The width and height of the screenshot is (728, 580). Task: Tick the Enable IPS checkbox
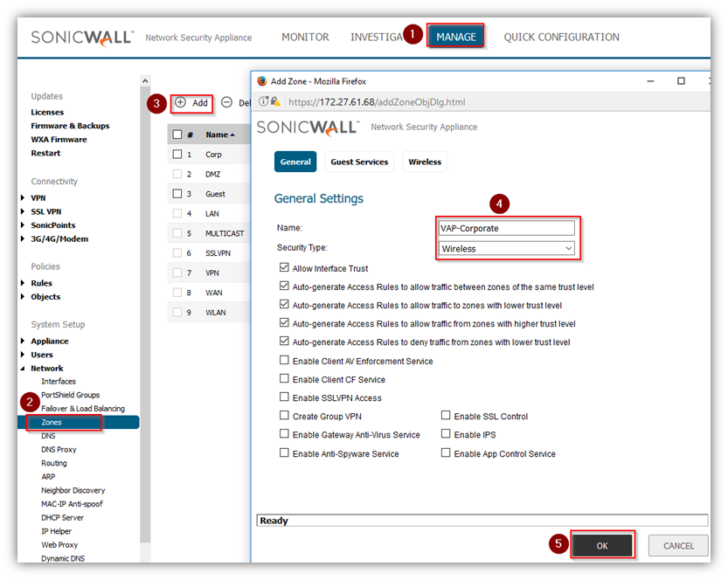click(446, 434)
